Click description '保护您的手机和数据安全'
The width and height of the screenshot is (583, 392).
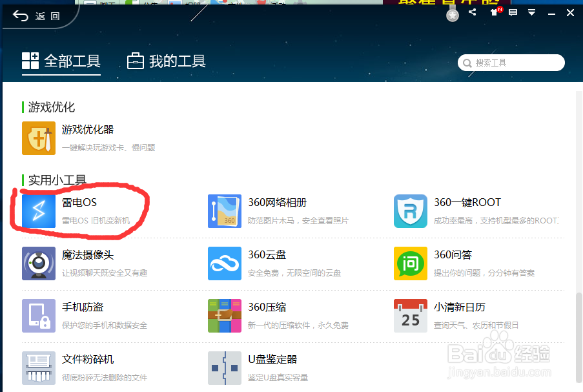[x=105, y=325]
